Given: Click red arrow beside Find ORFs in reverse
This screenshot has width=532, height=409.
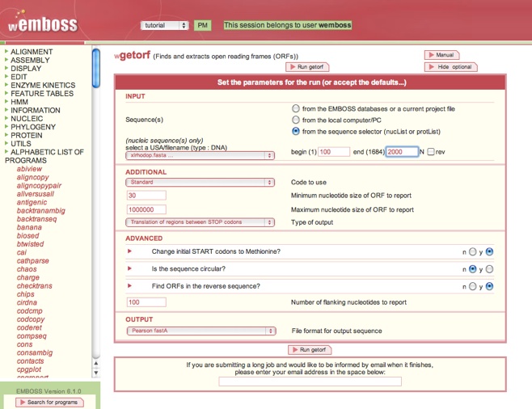Looking at the screenshot, I should coord(129,286).
